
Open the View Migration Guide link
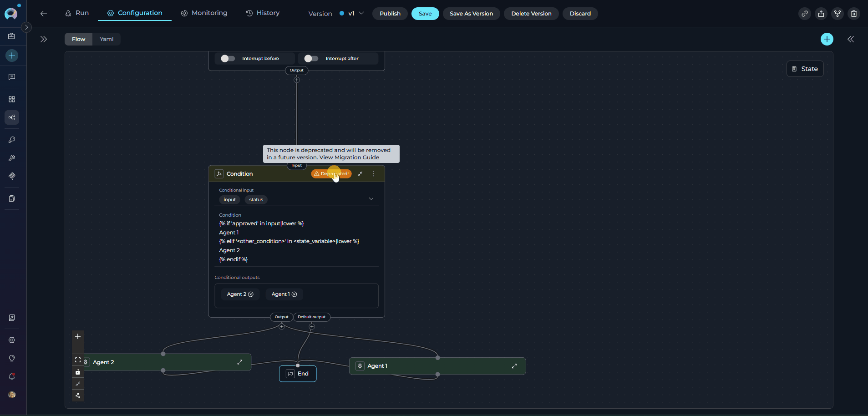point(349,157)
